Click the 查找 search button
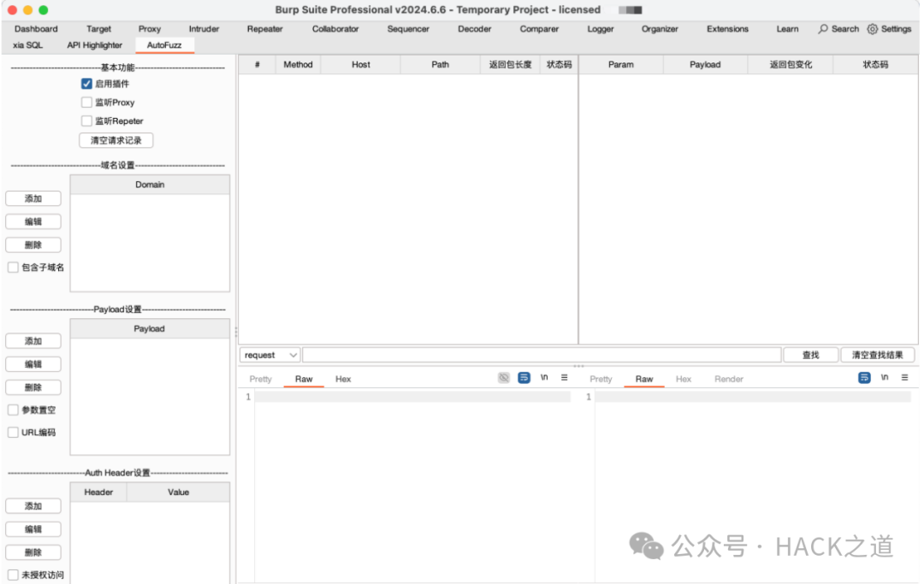Image resolution: width=924 pixels, height=584 pixels. pyautogui.click(x=811, y=355)
